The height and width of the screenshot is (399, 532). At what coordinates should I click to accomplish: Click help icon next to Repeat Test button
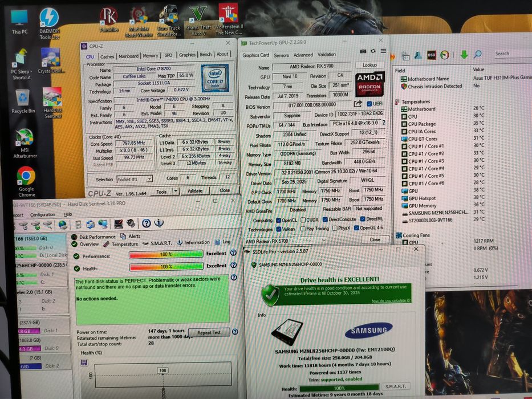point(235,332)
